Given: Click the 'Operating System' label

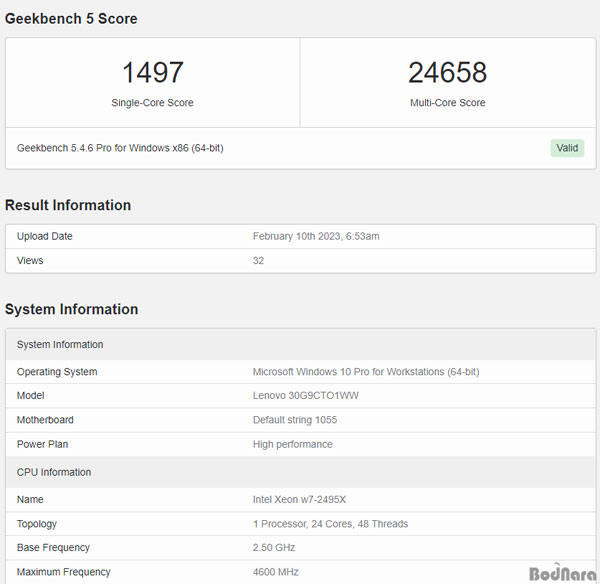Looking at the screenshot, I should 57,372.
